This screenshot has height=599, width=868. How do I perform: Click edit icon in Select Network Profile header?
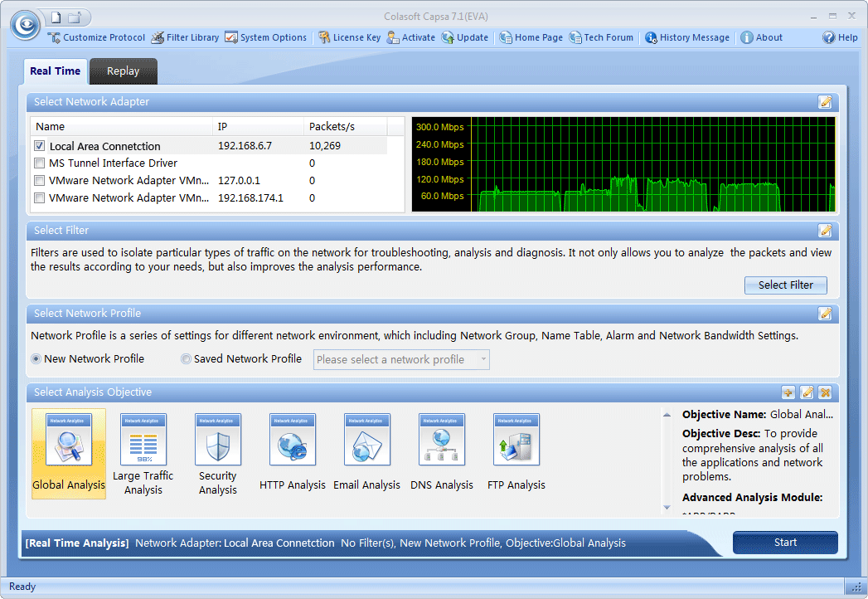(825, 314)
